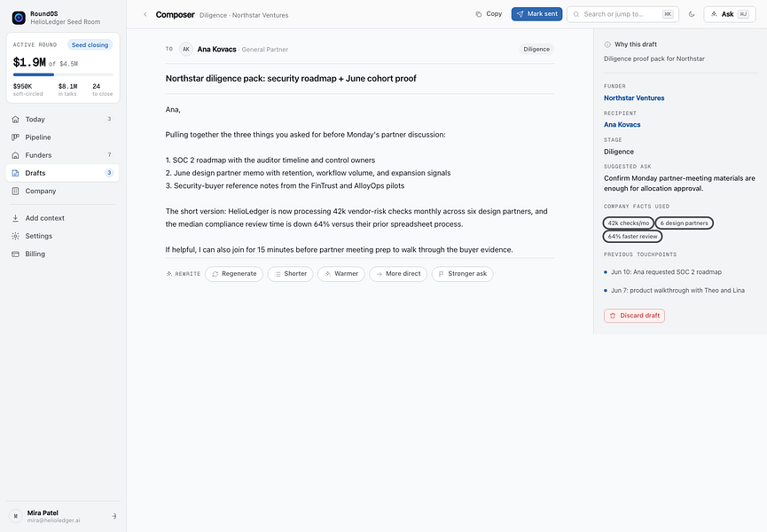This screenshot has width=767, height=532.
Task: Click the Company building icon
Action: point(16,191)
